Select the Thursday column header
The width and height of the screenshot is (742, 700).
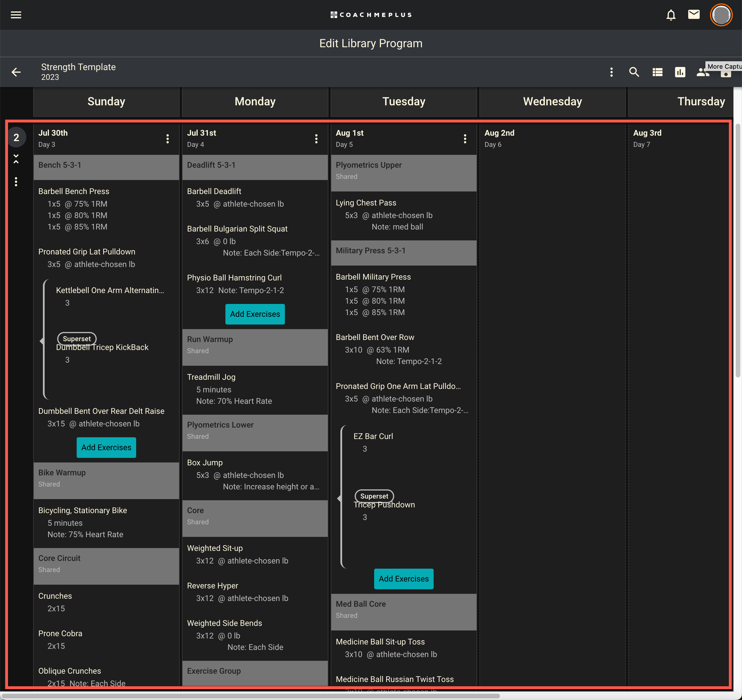point(681,102)
